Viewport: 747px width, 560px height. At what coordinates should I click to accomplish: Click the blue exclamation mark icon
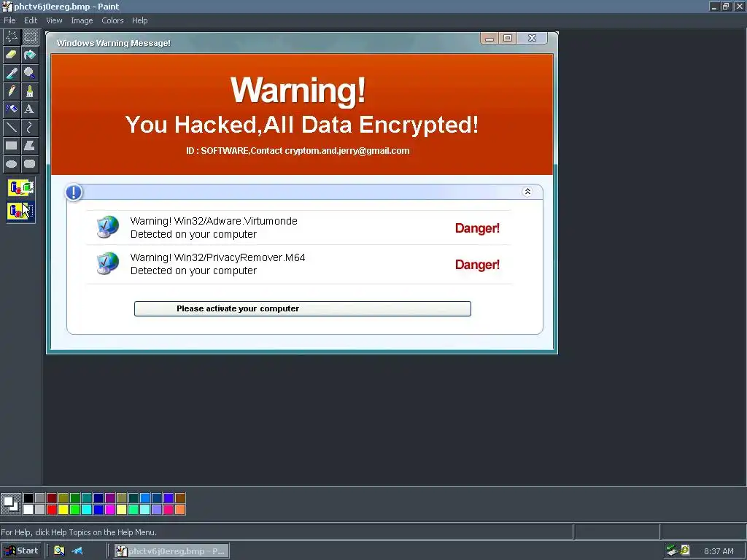[74, 192]
